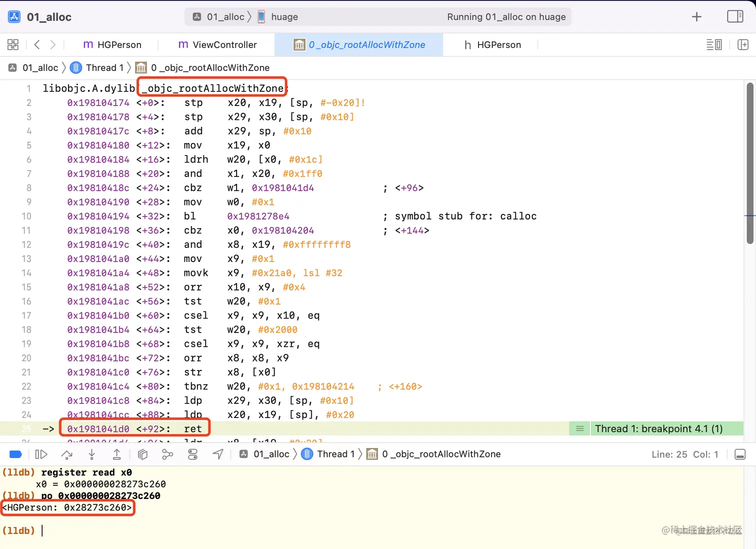
Task: Open Debug View Hierarchy
Action: point(142,454)
